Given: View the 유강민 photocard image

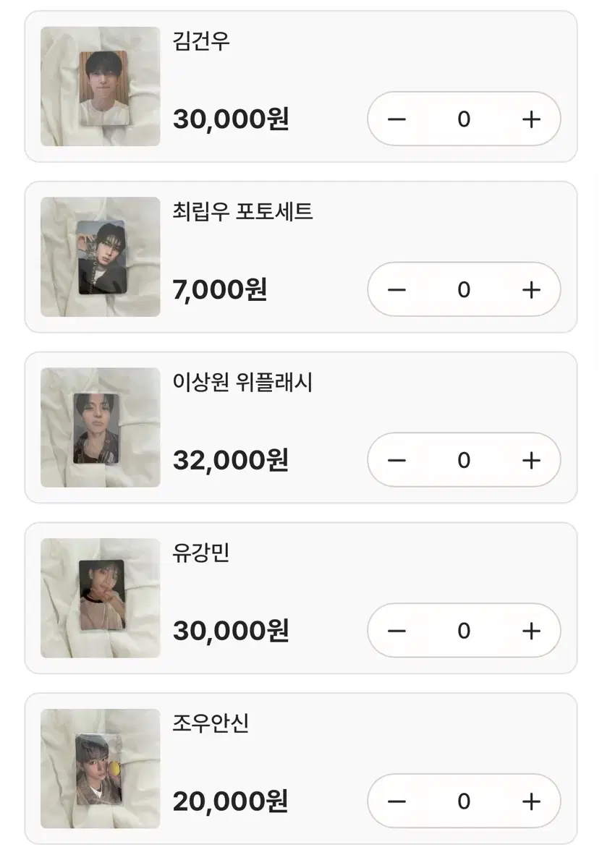Looking at the screenshot, I should pyautogui.click(x=100, y=598).
